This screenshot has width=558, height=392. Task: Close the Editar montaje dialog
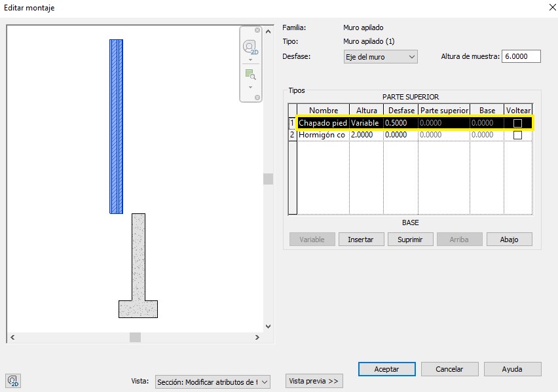(x=548, y=8)
